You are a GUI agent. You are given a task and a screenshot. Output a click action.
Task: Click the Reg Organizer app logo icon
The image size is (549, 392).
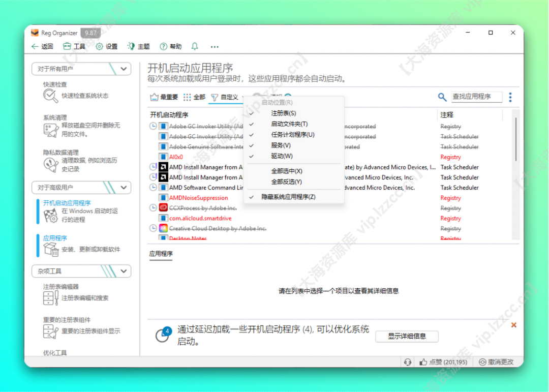pyautogui.click(x=35, y=33)
